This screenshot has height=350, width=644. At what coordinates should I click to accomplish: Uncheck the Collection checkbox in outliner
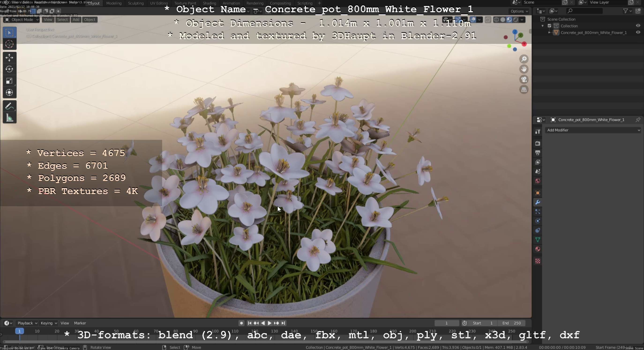tap(550, 26)
